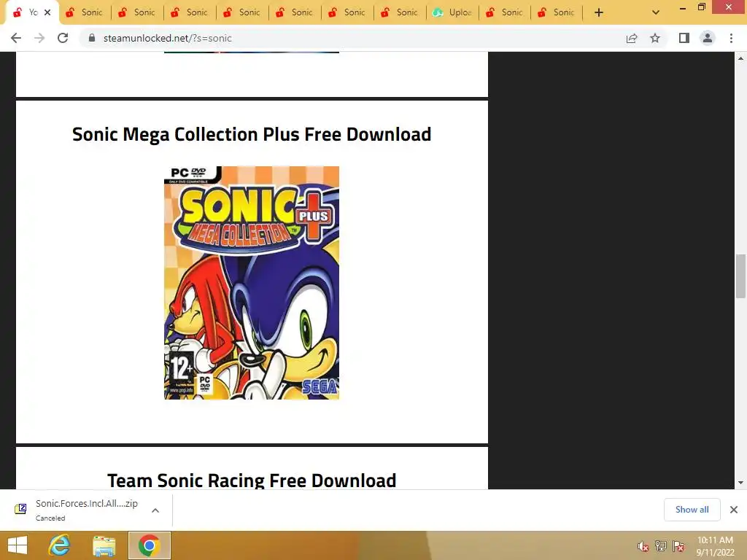Launch Internet Explorer from the taskbar
This screenshot has width=747, height=560.
coord(60,545)
